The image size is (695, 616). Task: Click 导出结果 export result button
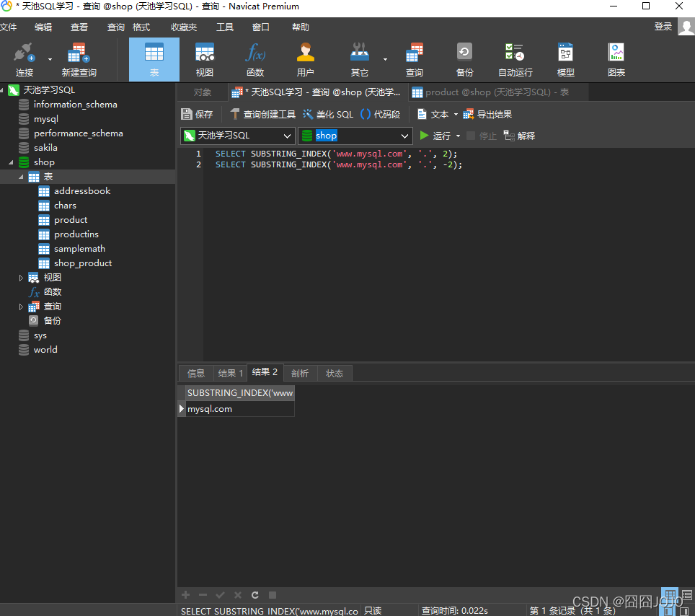pos(487,115)
